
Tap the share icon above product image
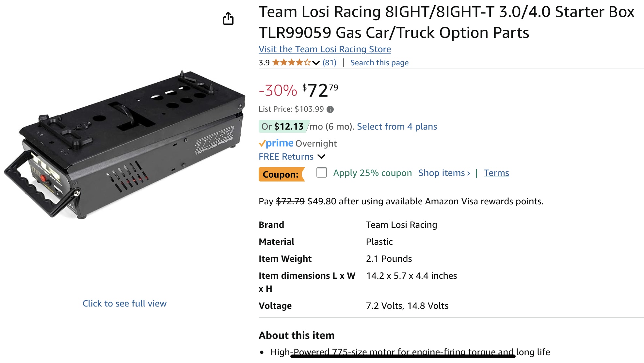[228, 18]
